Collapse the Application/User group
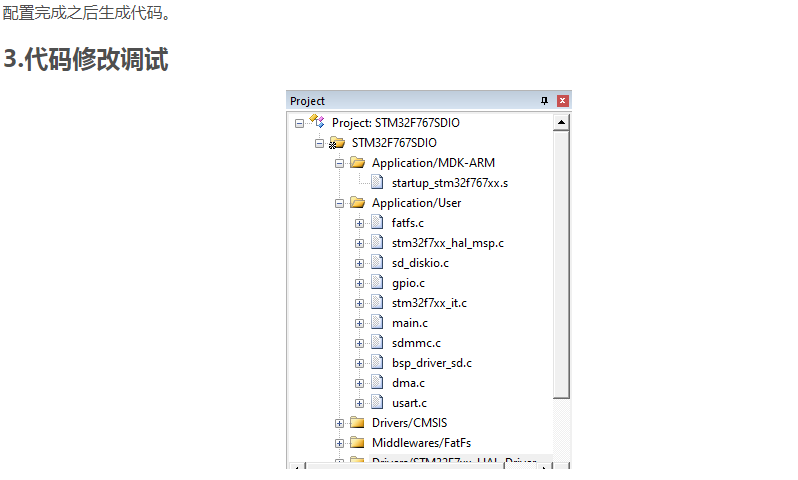 339,204
